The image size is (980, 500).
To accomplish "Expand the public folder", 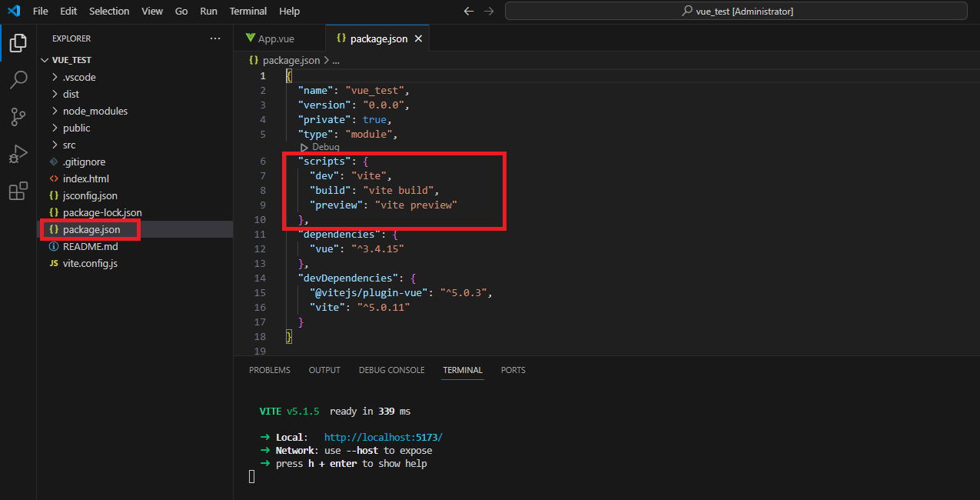I will [x=135, y=128].
